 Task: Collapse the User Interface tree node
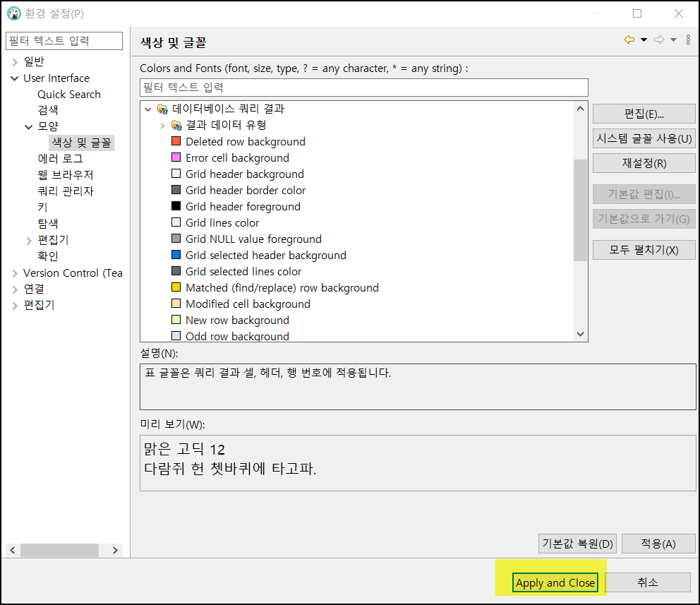15,78
